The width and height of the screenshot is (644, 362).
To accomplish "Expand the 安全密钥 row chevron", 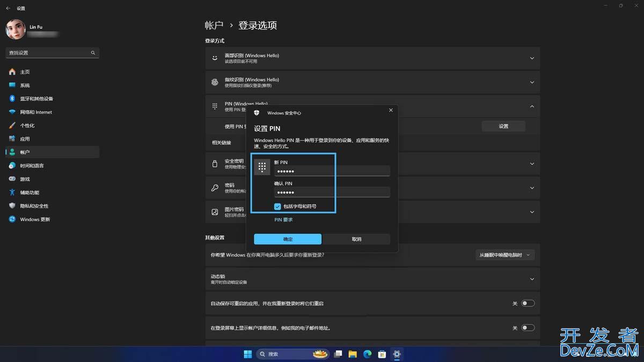I will pyautogui.click(x=532, y=164).
